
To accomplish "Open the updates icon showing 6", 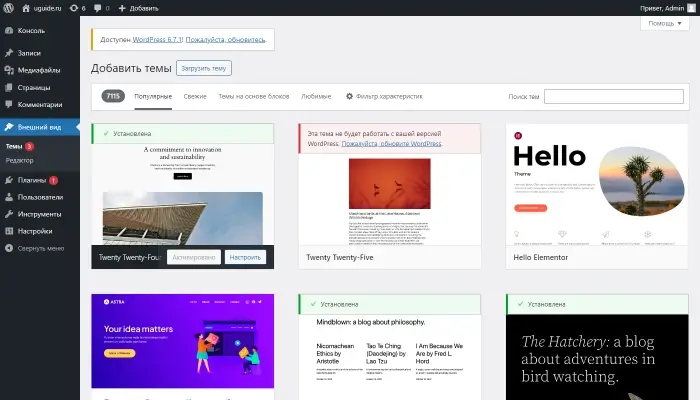I will [77, 8].
